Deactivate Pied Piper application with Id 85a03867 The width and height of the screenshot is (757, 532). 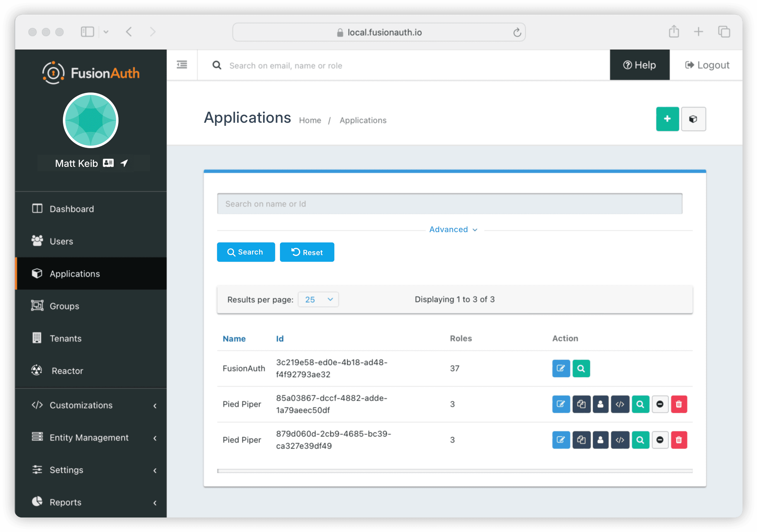point(660,404)
